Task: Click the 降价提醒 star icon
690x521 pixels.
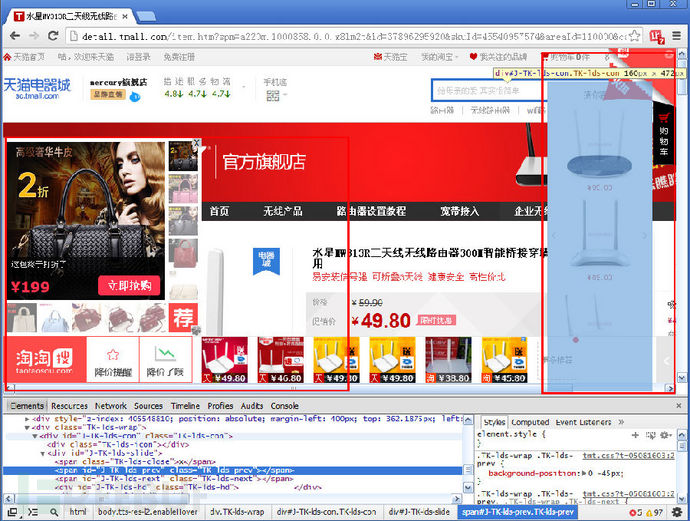Action: click(x=113, y=354)
